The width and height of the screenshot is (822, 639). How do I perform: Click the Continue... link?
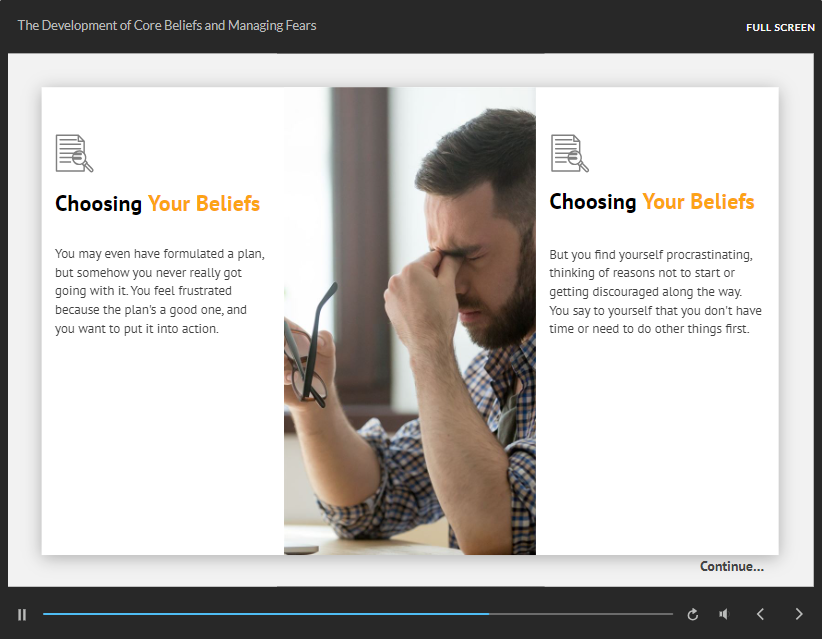(x=731, y=567)
